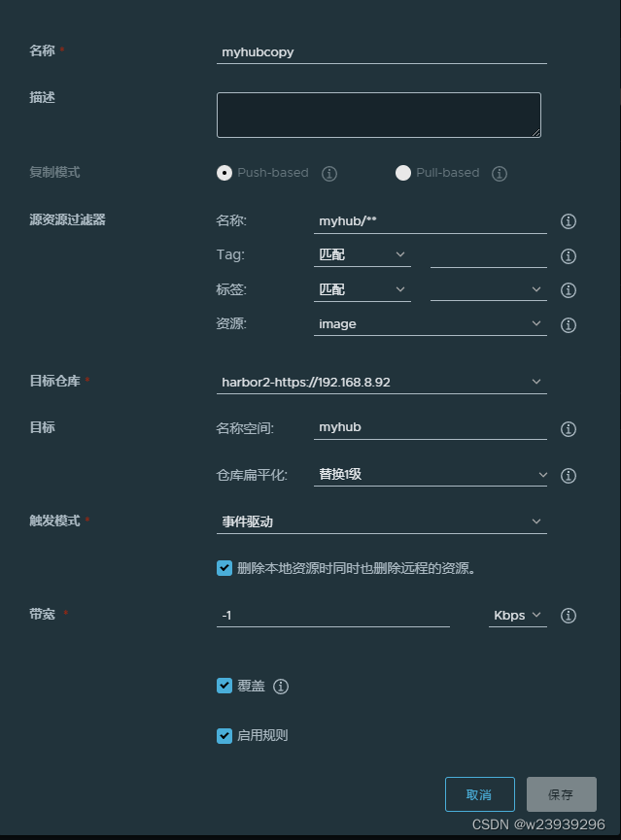Click the 描述 description text area
This screenshot has height=840, width=621.
pos(379,116)
